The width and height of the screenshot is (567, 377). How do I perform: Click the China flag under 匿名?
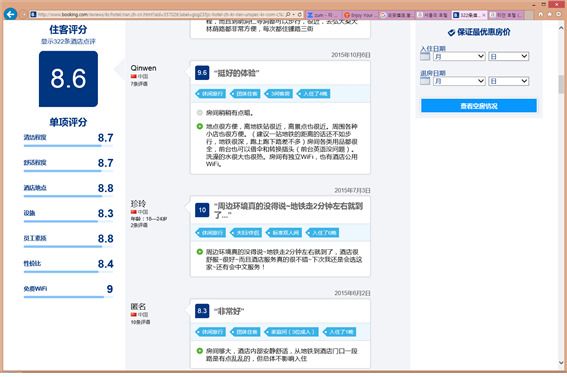[x=133, y=314]
